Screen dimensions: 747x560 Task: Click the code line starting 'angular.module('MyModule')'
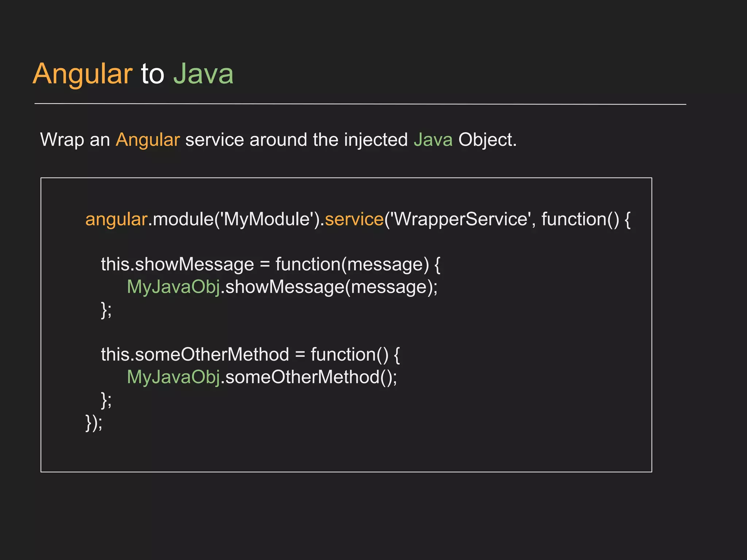(358, 219)
